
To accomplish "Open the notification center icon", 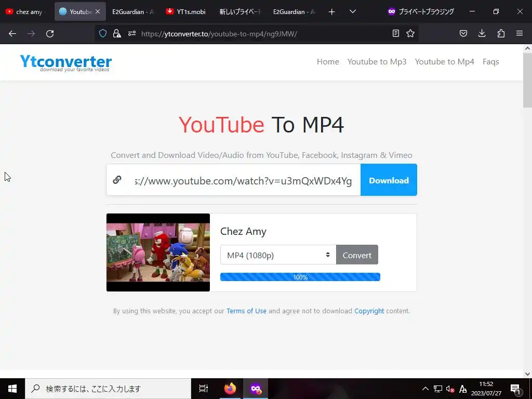I will 515,389.
